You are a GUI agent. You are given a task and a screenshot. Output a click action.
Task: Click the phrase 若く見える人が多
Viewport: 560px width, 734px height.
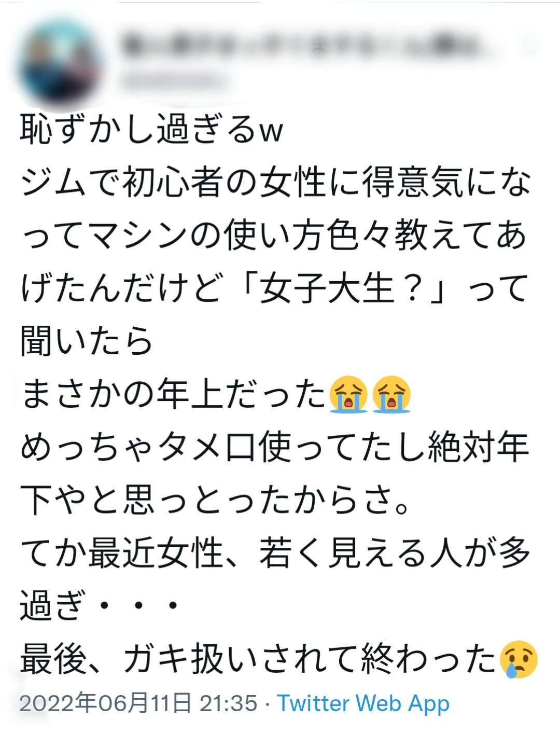coord(395,553)
